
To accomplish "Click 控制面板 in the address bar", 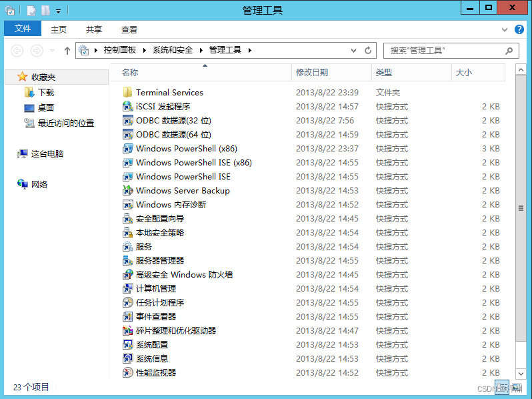I will [x=120, y=50].
